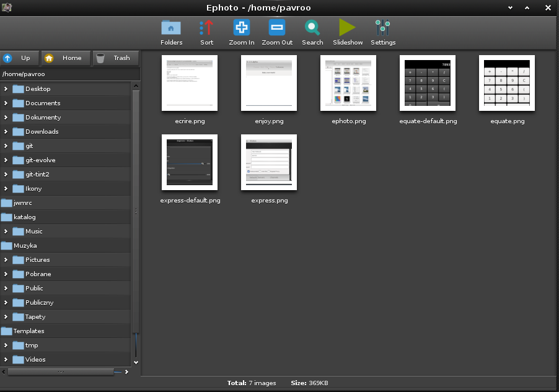Expand the Videos folder arrow
This screenshot has height=392, width=559.
pos(6,360)
